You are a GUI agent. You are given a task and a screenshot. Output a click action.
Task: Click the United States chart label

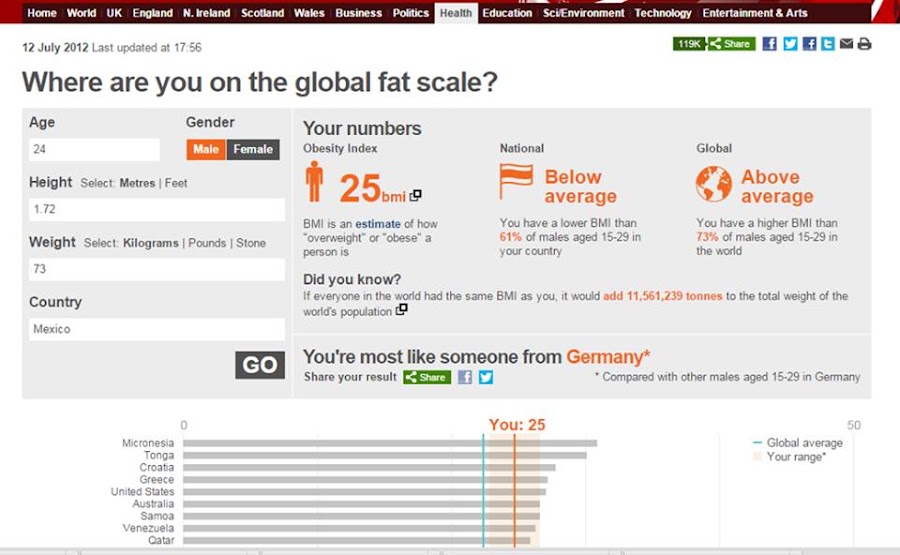(142, 492)
